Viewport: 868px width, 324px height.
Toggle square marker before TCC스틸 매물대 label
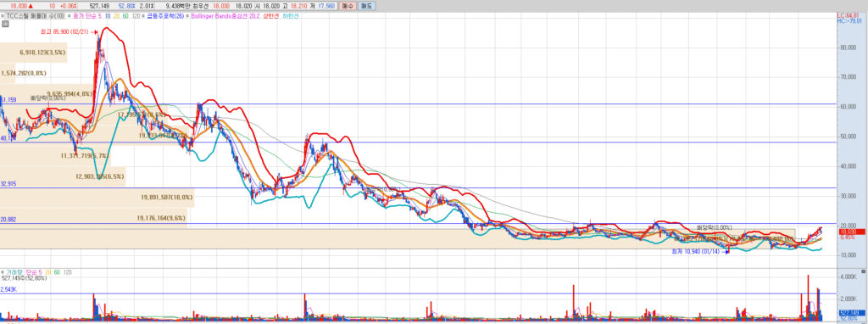(3, 16)
